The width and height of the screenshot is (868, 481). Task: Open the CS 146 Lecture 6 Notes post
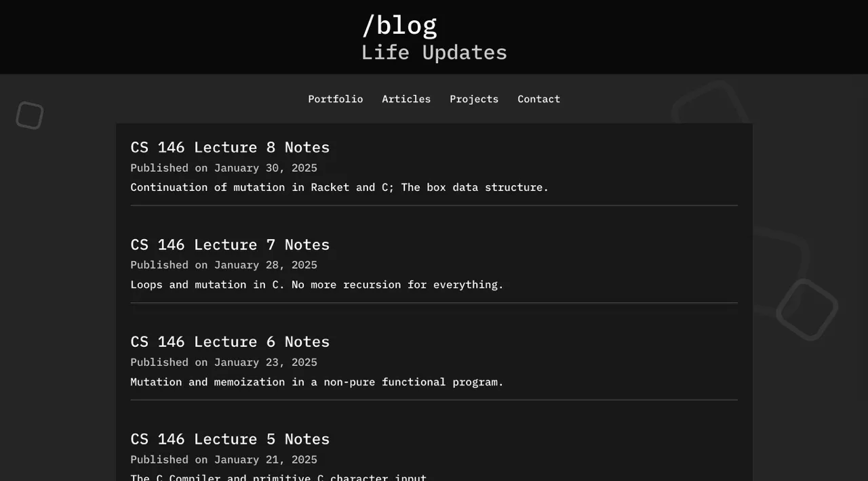click(x=230, y=341)
